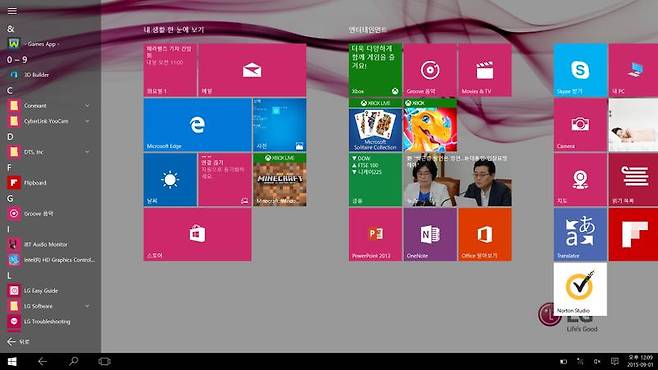Image resolution: width=658 pixels, height=370 pixels.
Task: Open the Xbox dragon game tile
Action: pos(430,125)
